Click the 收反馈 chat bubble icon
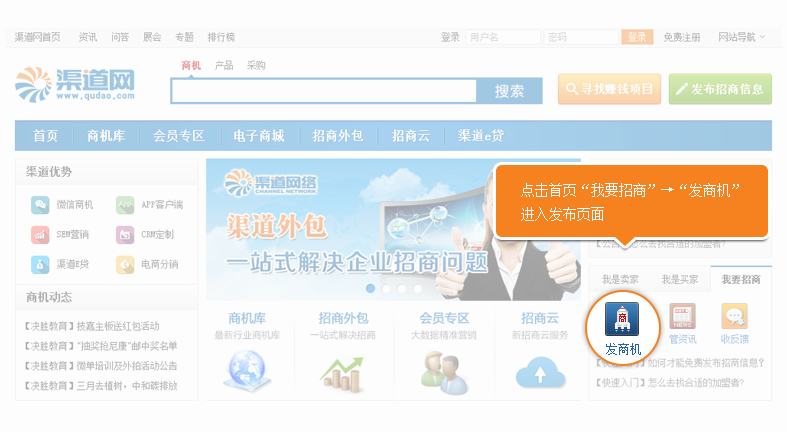 coord(734,316)
